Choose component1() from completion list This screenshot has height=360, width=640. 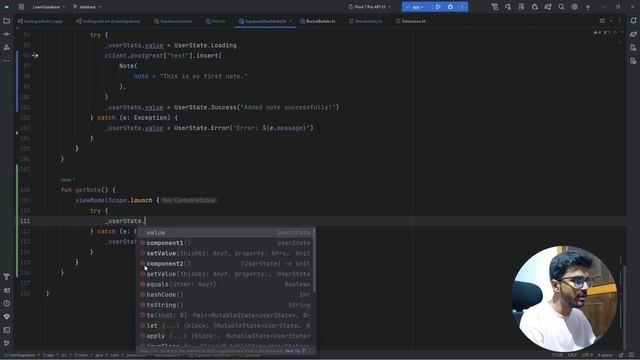coord(225,243)
